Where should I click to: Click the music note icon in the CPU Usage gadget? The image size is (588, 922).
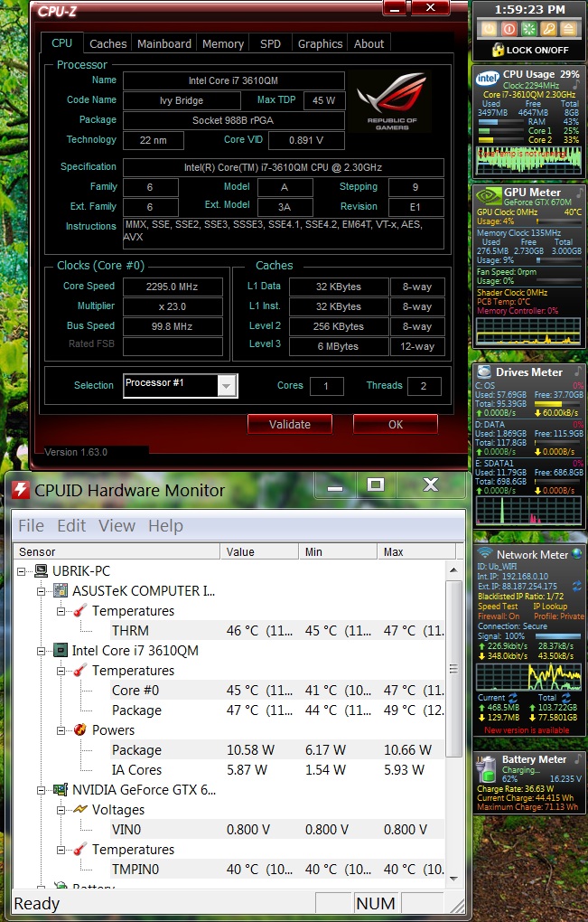(576, 85)
